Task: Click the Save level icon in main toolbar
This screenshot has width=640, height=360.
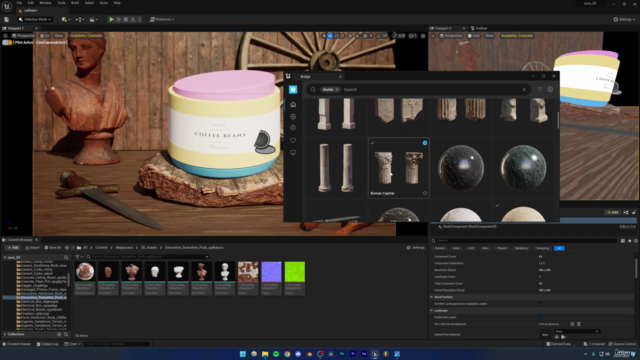Action: point(7,19)
